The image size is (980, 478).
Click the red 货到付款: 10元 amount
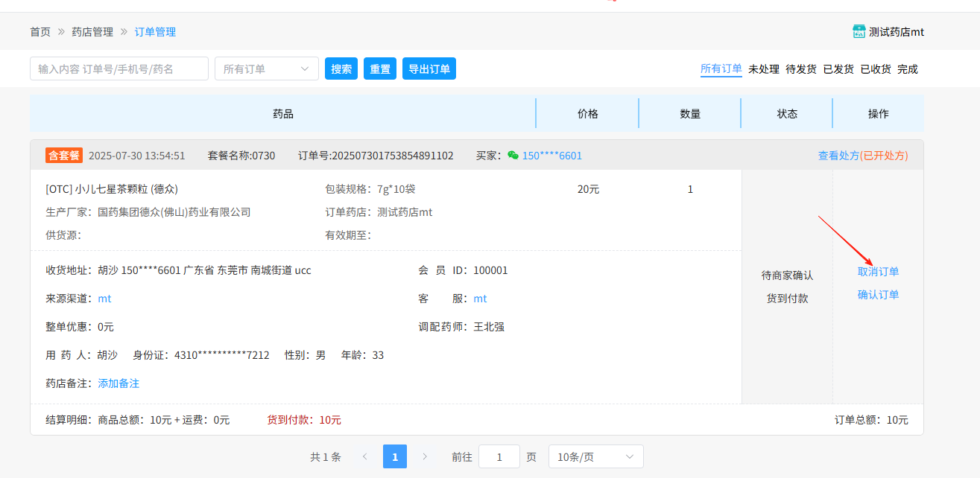[304, 420]
